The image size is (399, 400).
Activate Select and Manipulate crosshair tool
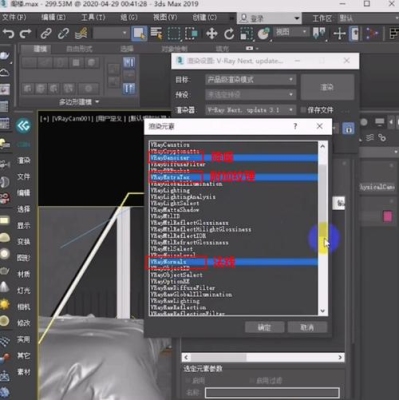pos(339,34)
